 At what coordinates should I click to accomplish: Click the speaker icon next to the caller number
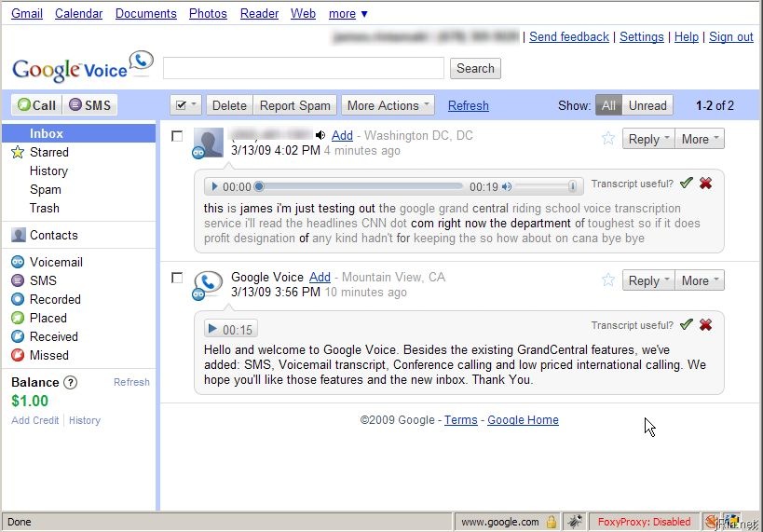pyautogui.click(x=320, y=135)
